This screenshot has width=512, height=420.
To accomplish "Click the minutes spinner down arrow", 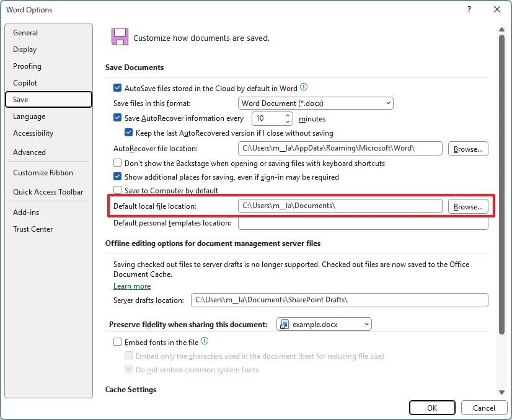I will (288, 121).
